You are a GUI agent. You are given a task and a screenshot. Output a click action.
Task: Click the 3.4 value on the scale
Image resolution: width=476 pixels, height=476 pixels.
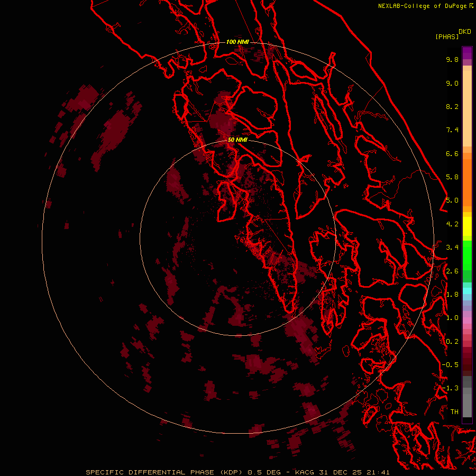click(452, 248)
